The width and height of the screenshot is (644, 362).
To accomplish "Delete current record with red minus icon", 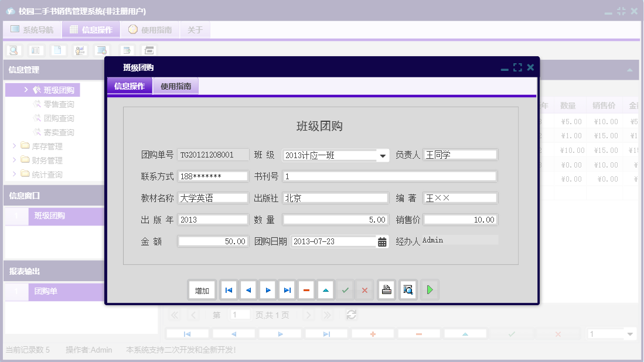I will (306, 289).
